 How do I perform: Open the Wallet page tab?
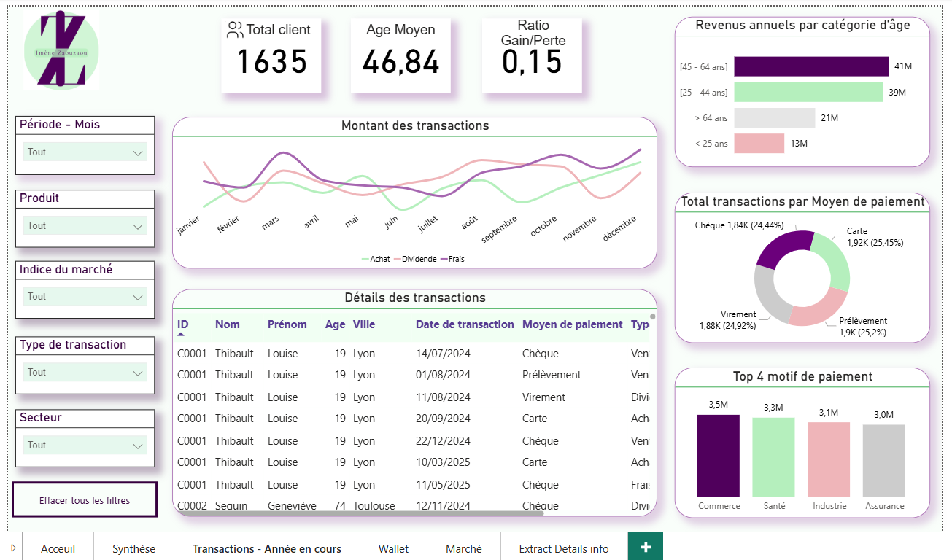(x=393, y=548)
